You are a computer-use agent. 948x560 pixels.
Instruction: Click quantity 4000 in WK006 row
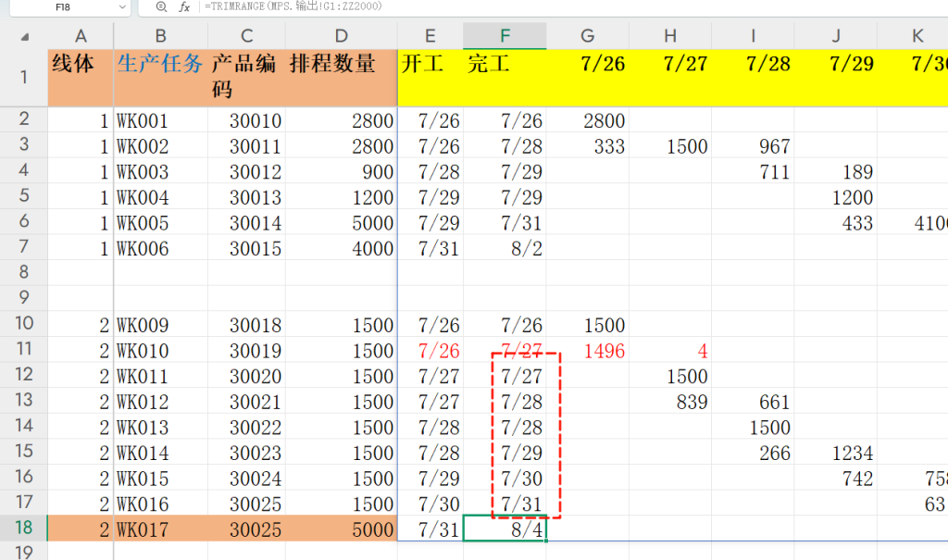[x=342, y=248]
